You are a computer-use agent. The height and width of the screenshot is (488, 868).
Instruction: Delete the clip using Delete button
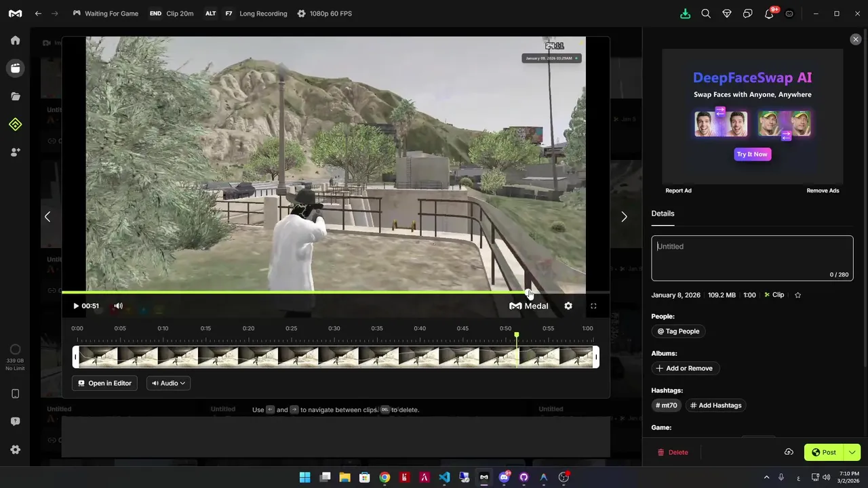pyautogui.click(x=673, y=452)
